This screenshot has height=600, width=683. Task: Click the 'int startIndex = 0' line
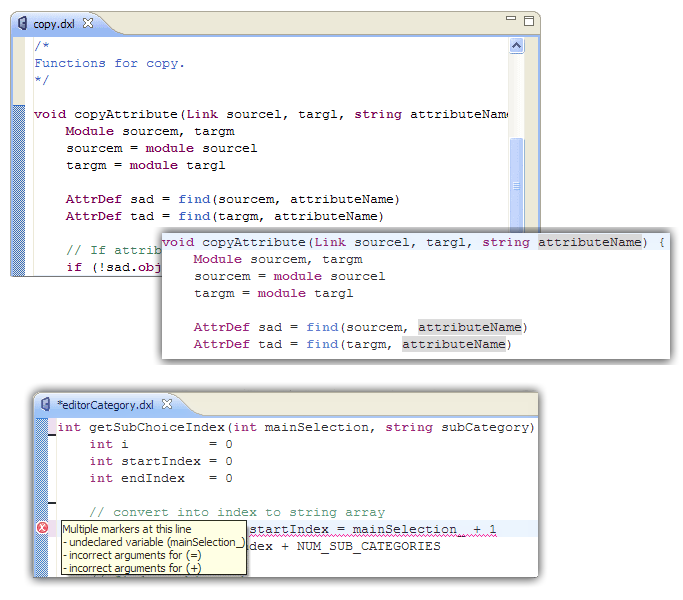tap(161, 461)
